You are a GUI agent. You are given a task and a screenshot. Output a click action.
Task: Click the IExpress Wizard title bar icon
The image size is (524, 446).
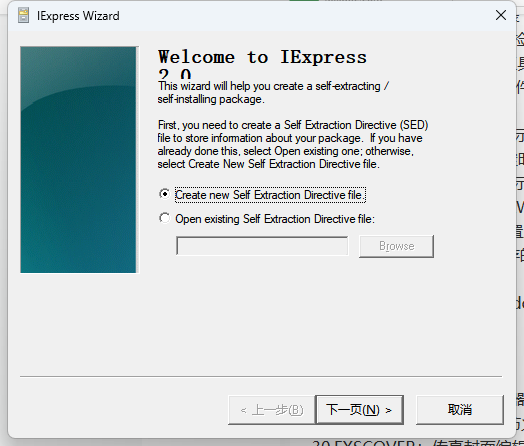coord(23,16)
